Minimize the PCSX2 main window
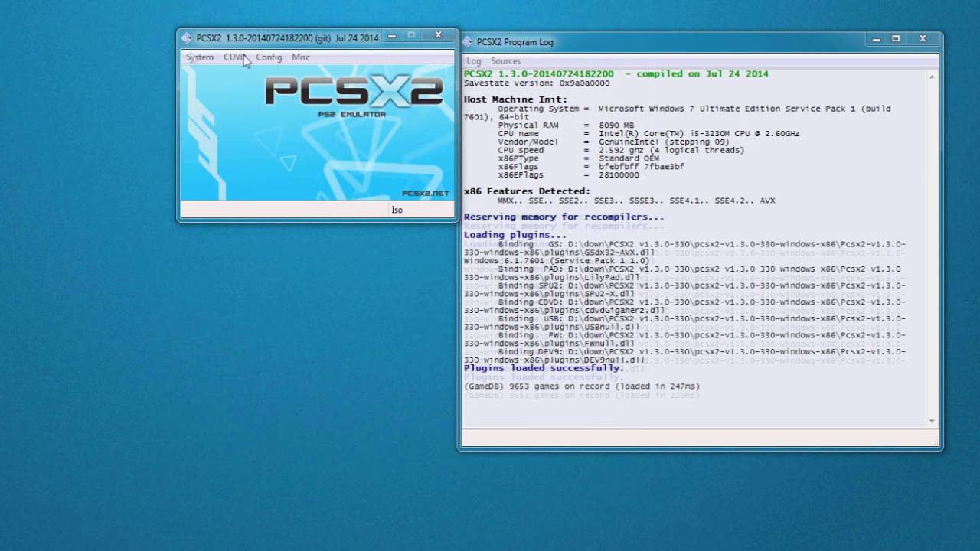 pyautogui.click(x=392, y=35)
